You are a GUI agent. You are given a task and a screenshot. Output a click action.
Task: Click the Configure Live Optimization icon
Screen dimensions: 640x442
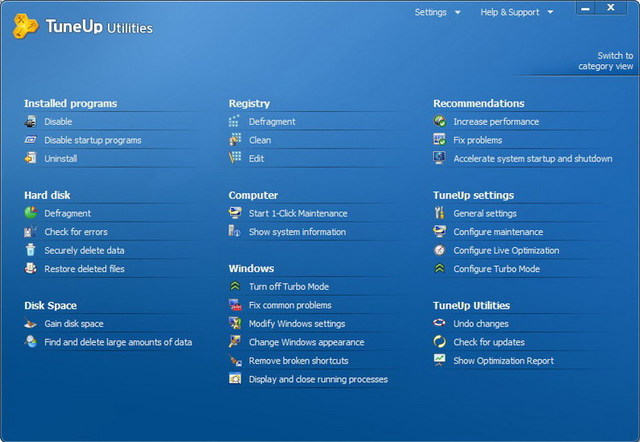point(440,250)
